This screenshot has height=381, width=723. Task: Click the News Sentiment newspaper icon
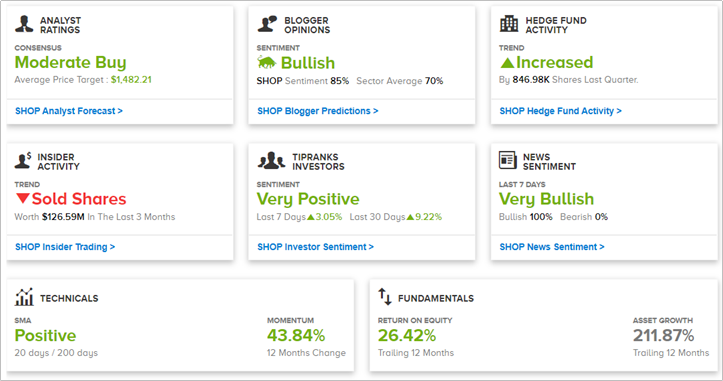click(508, 160)
